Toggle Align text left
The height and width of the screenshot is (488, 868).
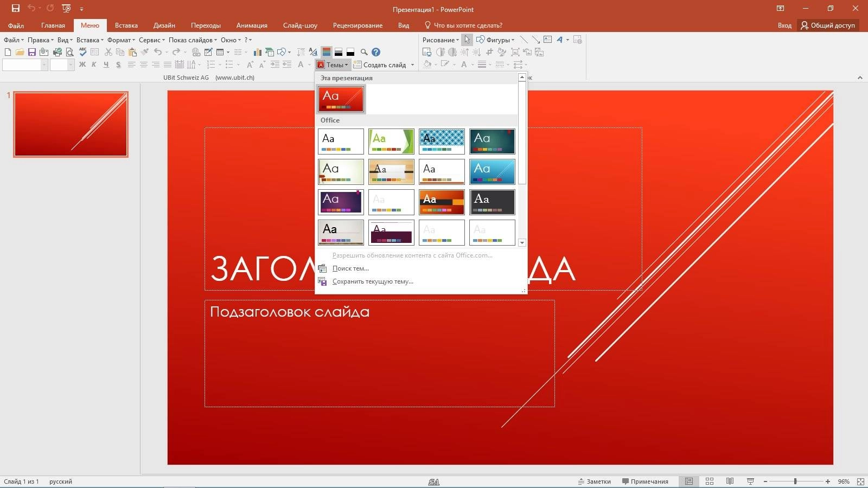point(131,65)
